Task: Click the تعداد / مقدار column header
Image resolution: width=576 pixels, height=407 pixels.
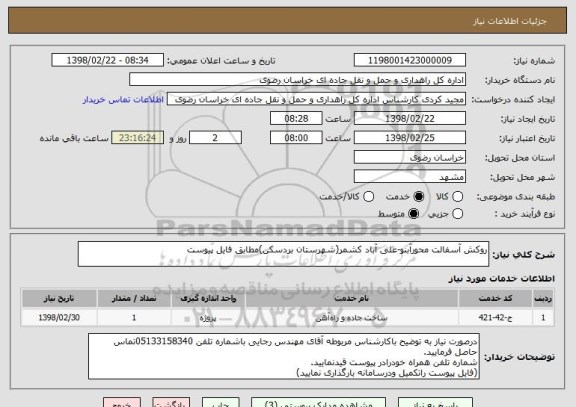Action: click(x=134, y=298)
